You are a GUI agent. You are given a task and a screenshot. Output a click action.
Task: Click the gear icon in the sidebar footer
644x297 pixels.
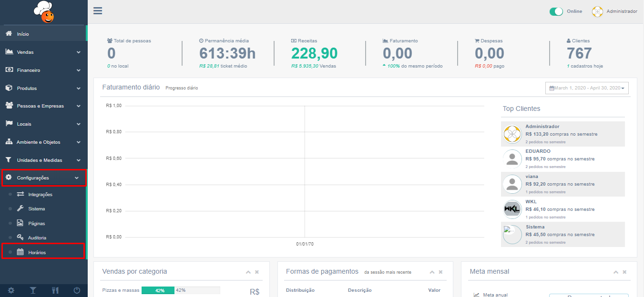(x=11, y=290)
